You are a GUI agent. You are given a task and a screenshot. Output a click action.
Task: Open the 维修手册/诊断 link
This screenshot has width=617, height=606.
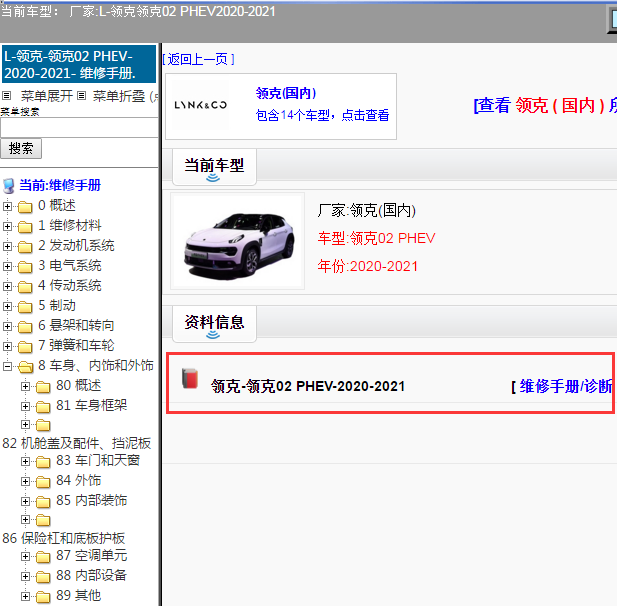(564, 386)
